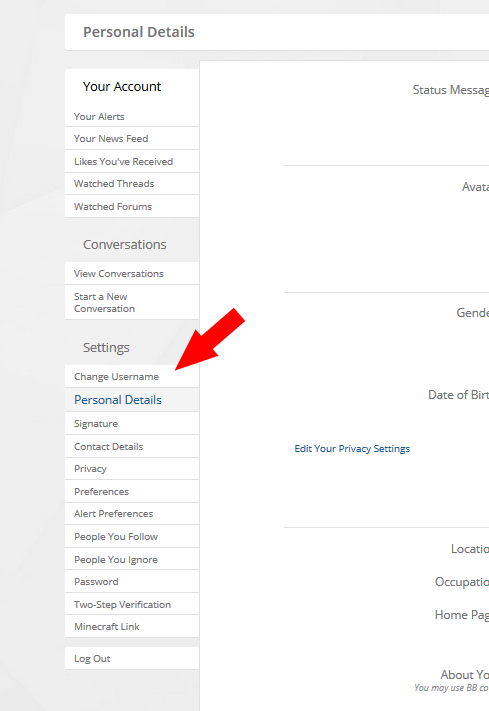The width and height of the screenshot is (489, 711).
Task: Click Edit Your Privacy Settings link
Action: 352,448
